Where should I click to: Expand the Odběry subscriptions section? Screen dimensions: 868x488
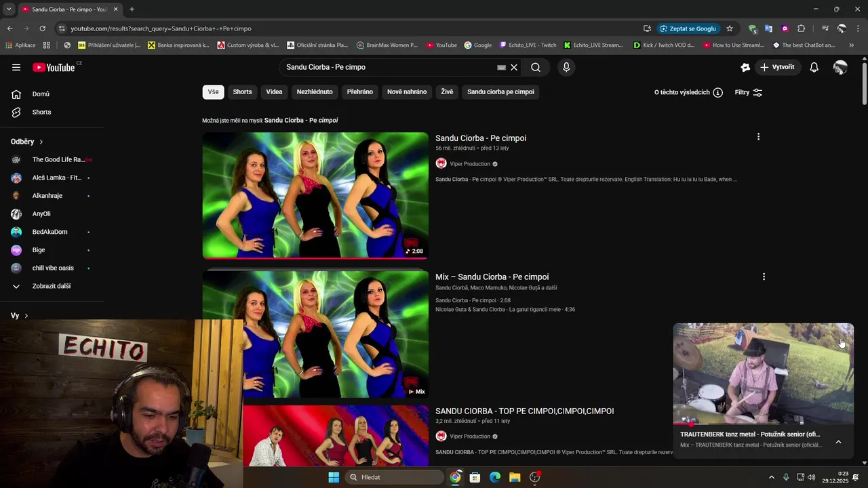coord(27,142)
